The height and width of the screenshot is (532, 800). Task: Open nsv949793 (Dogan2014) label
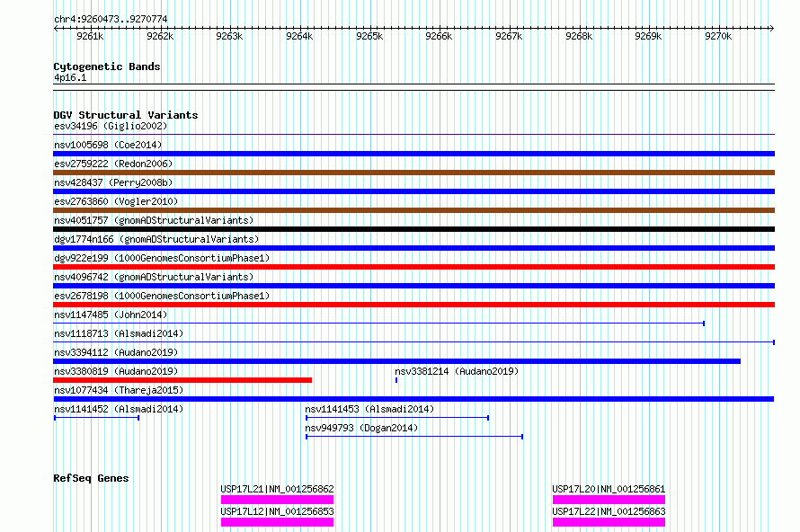361,428
